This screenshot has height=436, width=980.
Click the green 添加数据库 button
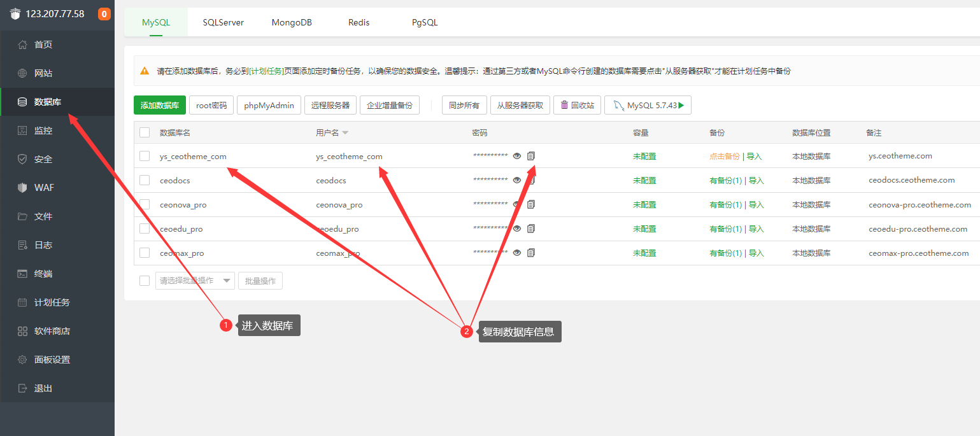160,105
